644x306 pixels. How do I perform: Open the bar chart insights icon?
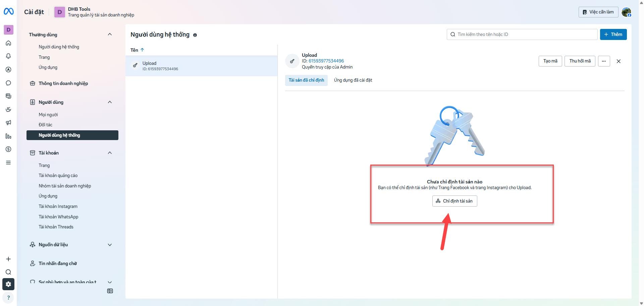click(8, 136)
